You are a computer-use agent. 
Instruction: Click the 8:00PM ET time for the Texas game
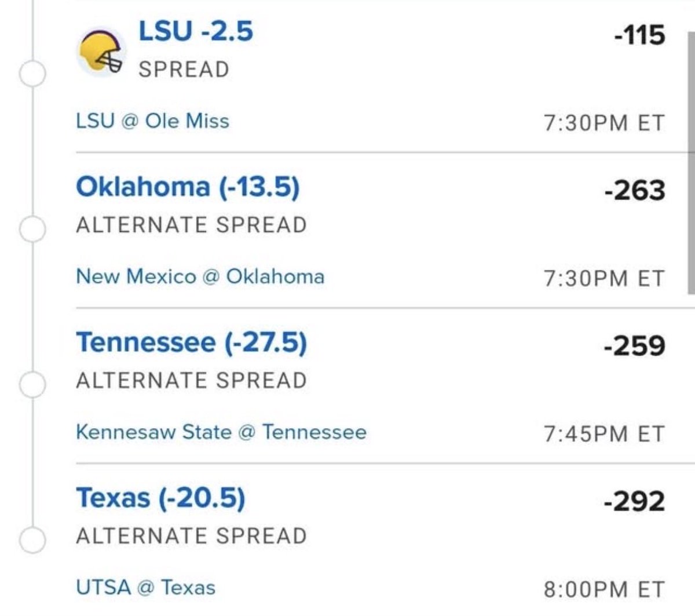point(604,589)
